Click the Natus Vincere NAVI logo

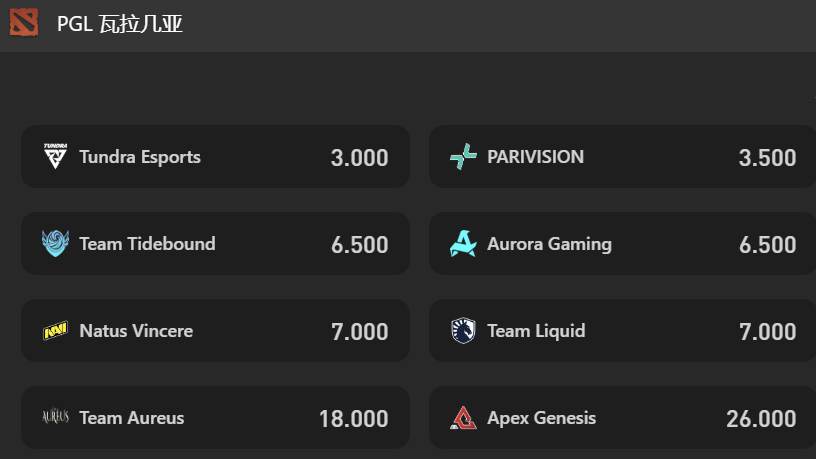(56, 331)
